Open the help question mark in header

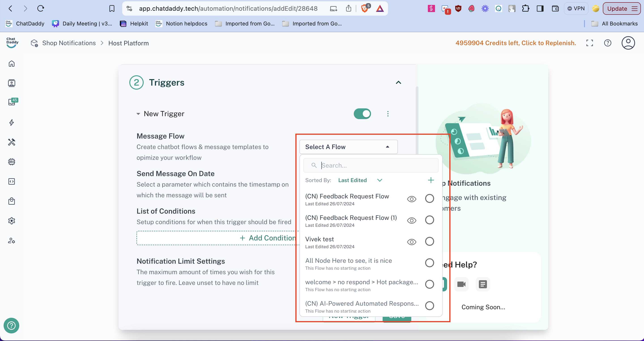pyautogui.click(x=608, y=43)
